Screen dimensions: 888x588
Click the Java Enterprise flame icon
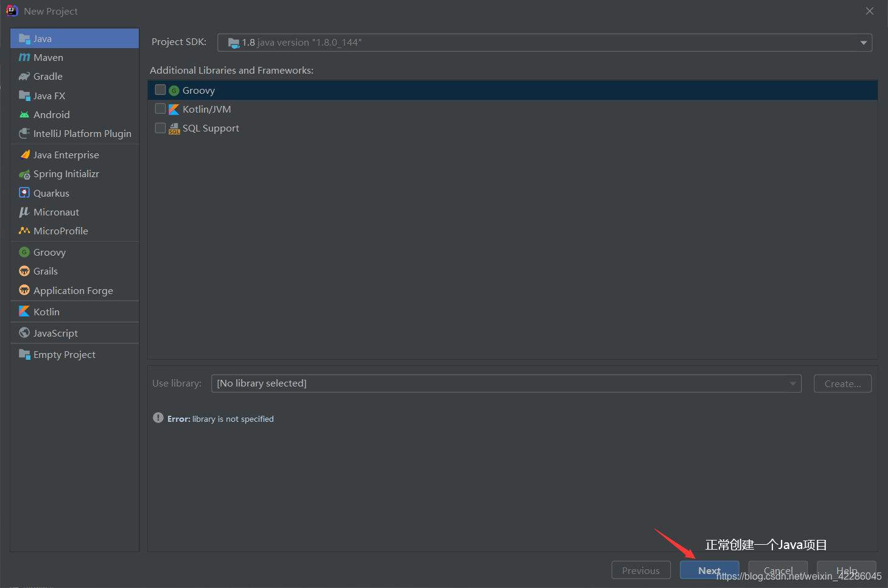coord(24,155)
